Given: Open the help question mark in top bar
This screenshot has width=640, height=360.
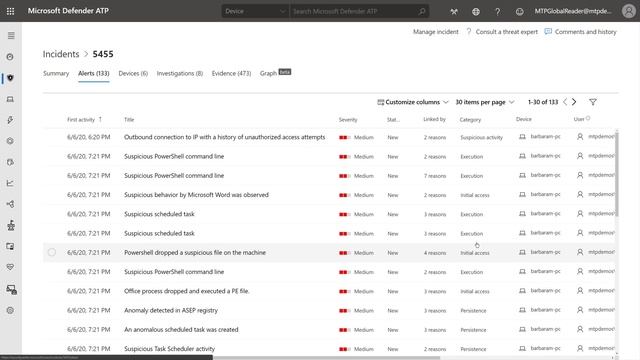Looking at the screenshot, I should click(x=498, y=12).
